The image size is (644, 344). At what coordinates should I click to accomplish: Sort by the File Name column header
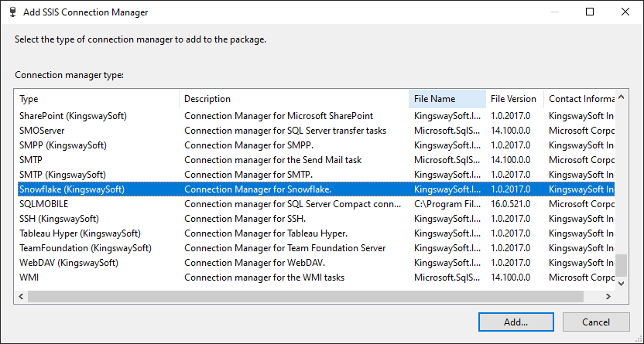[x=447, y=99]
